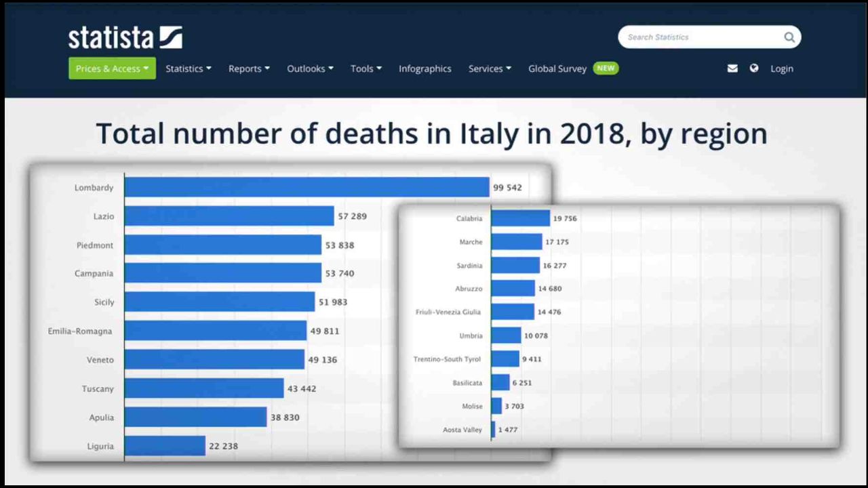This screenshot has height=488, width=868.
Task: Expand the Statistics menu
Action: (x=189, y=68)
